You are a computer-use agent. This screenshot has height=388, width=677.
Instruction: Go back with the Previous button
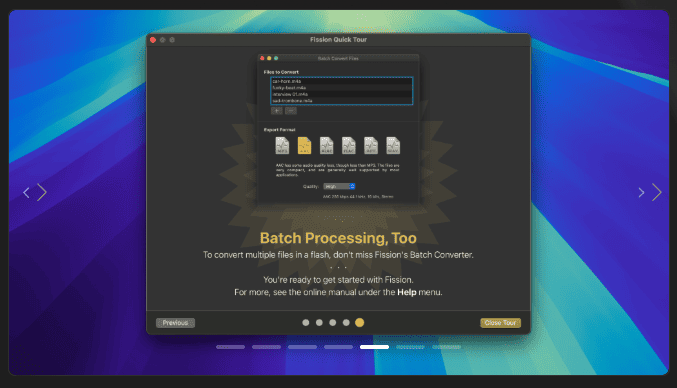pos(175,323)
